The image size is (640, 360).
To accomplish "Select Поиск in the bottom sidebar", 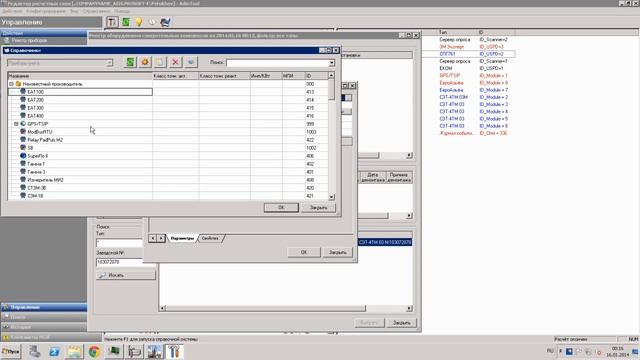I will pos(44,317).
